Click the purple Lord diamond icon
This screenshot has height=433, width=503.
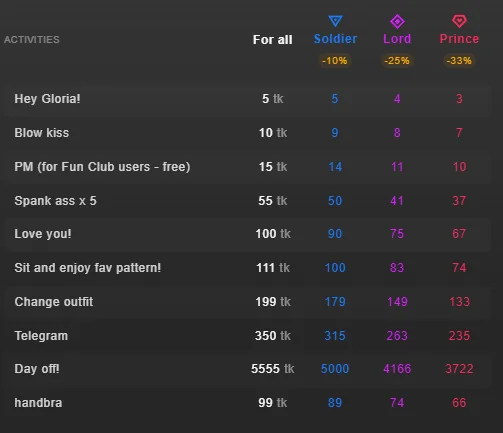(397, 22)
